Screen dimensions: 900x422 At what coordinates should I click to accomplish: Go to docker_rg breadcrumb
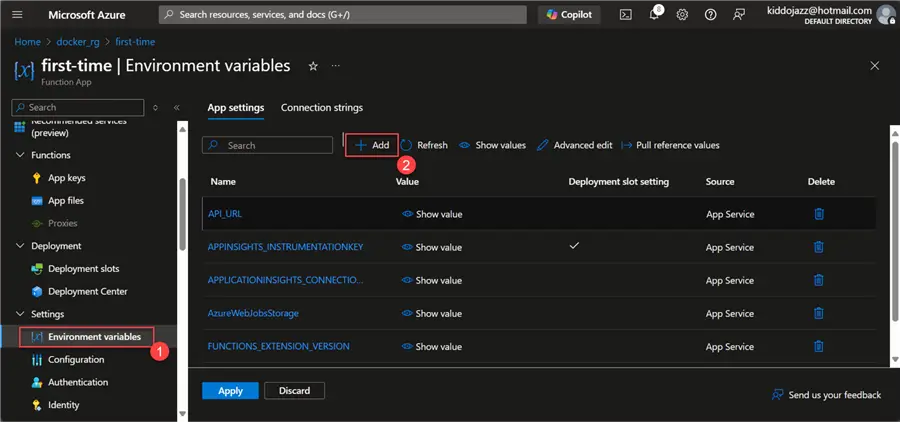click(77, 42)
